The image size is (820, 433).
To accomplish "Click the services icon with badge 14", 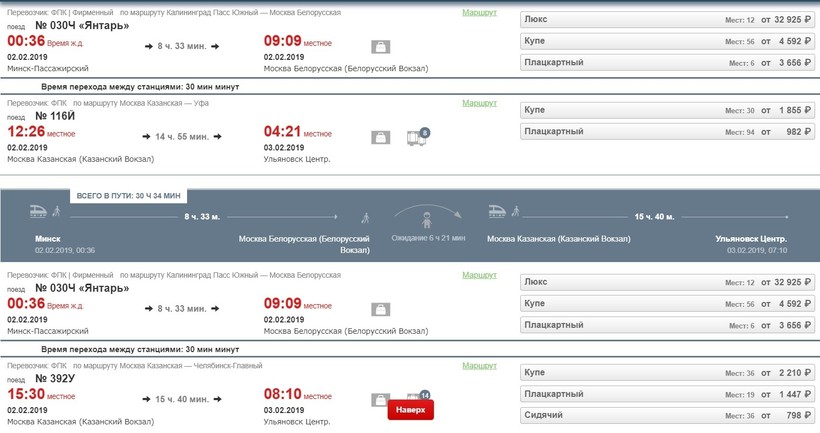I will coord(416,399).
